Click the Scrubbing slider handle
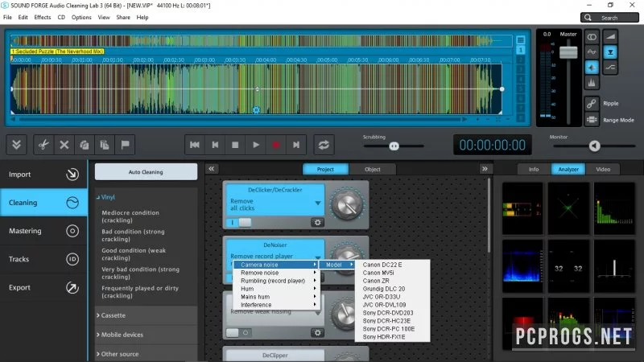644x362 pixels. (394, 146)
